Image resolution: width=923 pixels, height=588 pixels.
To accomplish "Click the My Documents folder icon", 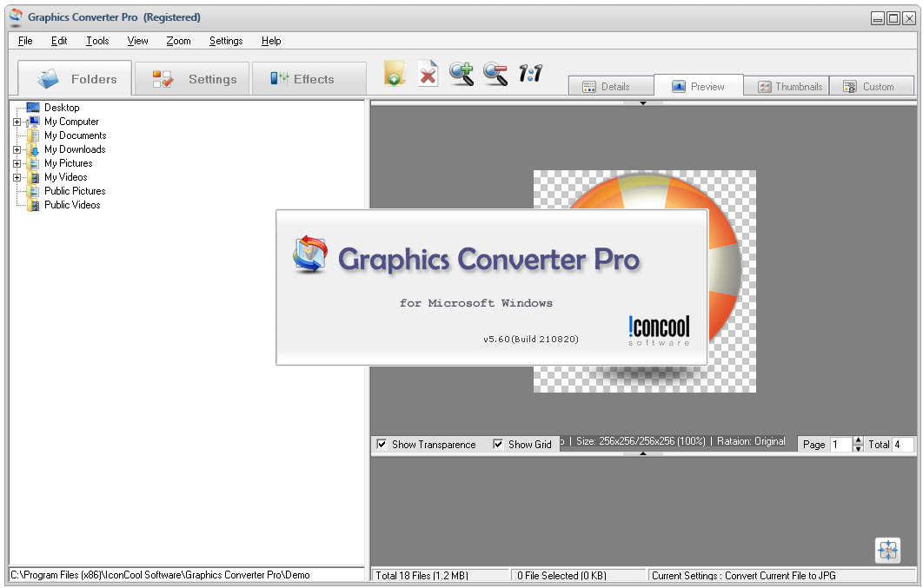I will (x=34, y=135).
